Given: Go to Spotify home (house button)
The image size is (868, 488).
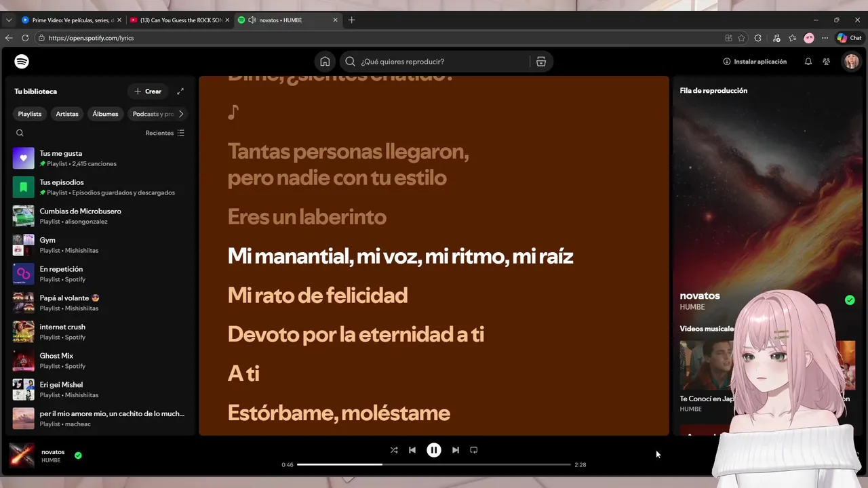Looking at the screenshot, I should 325,62.
